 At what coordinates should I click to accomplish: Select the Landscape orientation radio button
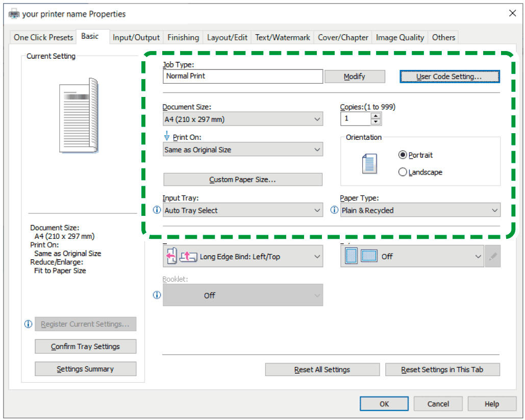coord(403,172)
